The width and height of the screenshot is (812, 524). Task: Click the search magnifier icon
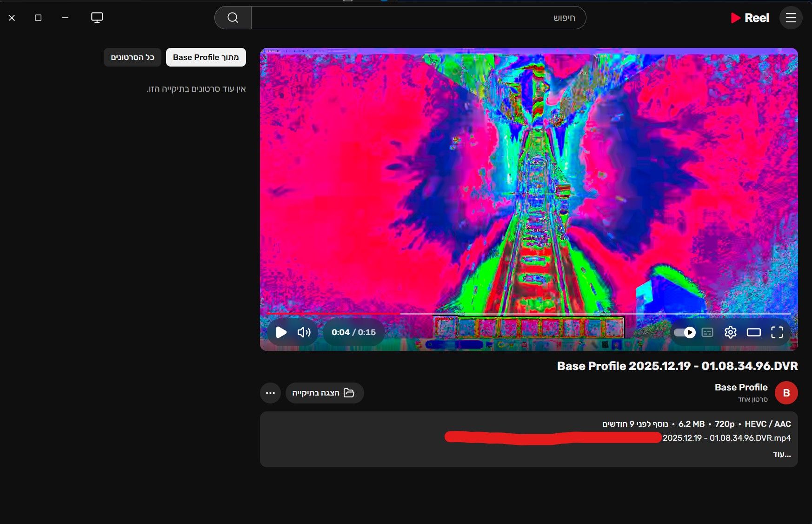(x=233, y=18)
